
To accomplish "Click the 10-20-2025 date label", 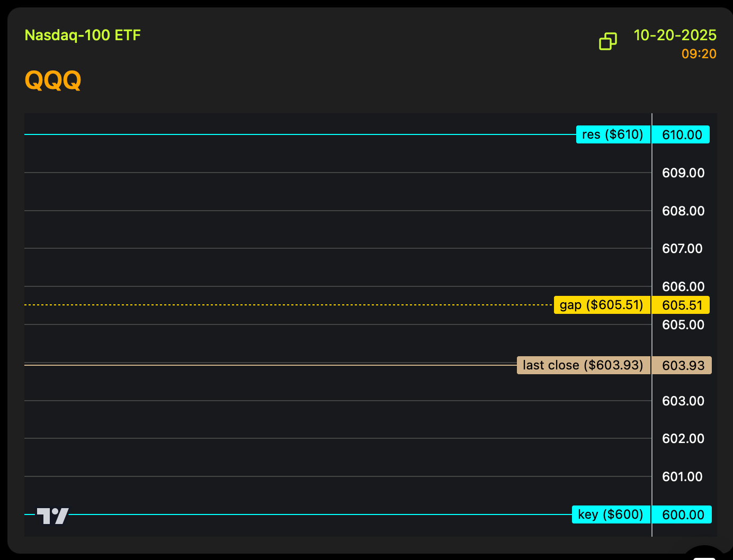I will [x=675, y=35].
